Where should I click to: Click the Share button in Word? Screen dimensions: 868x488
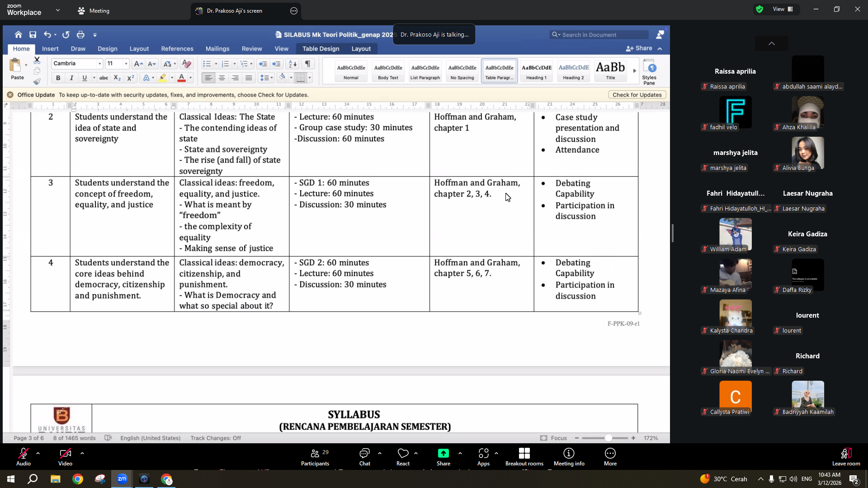(639, 48)
